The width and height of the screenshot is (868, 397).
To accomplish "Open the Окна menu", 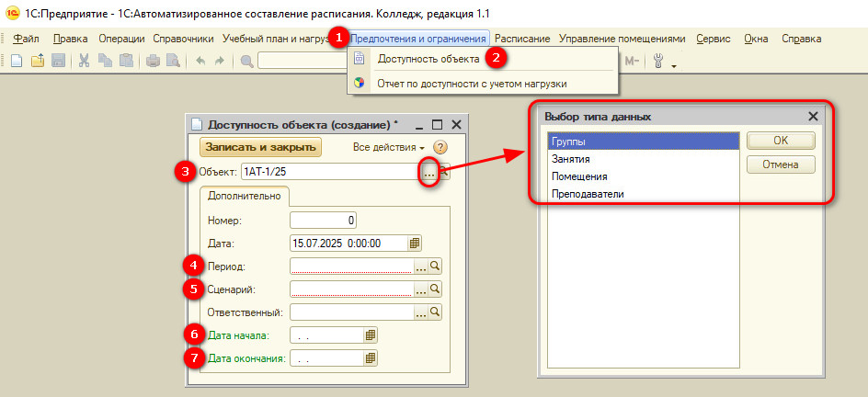I will [x=756, y=39].
